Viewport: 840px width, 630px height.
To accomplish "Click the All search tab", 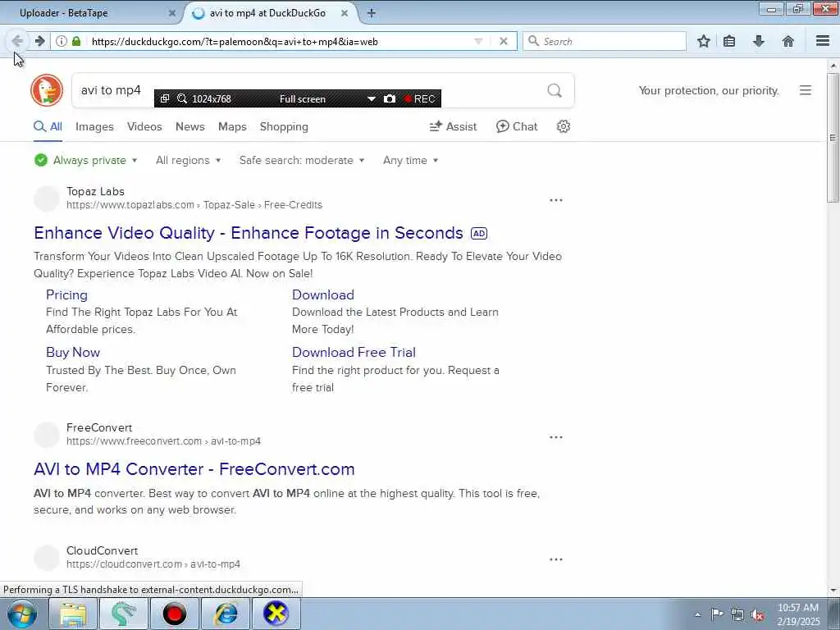I will coord(48,126).
